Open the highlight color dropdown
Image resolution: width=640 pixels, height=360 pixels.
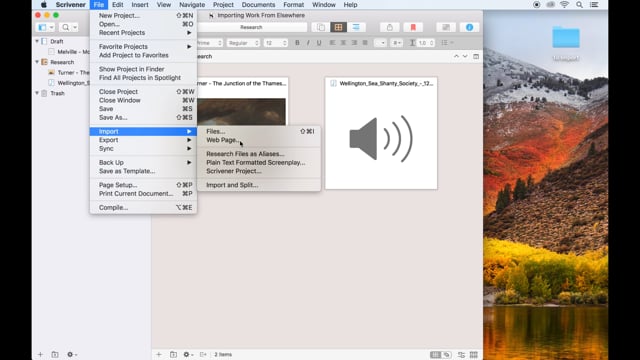396,43
